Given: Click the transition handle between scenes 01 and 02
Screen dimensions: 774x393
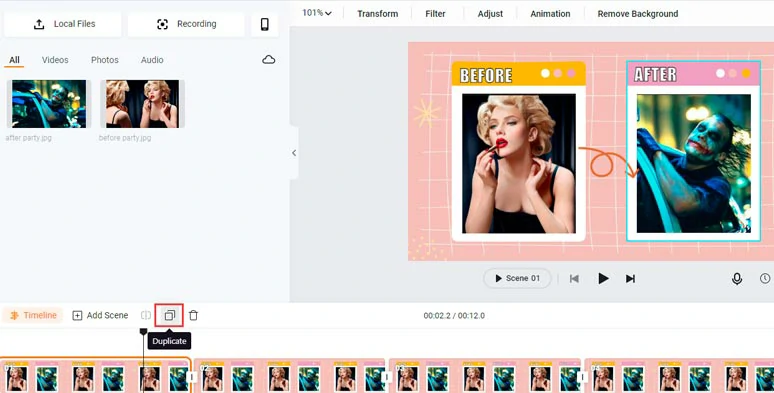Looking at the screenshot, I should click(193, 377).
